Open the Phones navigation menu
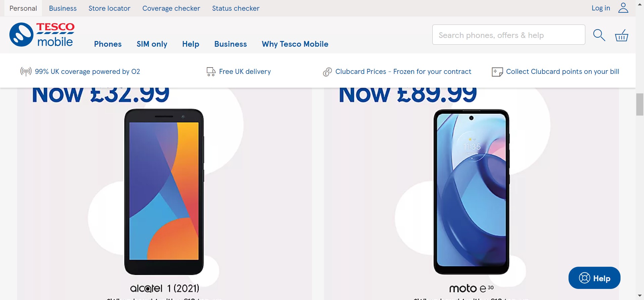 pyautogui.click(x=108, y=44)
